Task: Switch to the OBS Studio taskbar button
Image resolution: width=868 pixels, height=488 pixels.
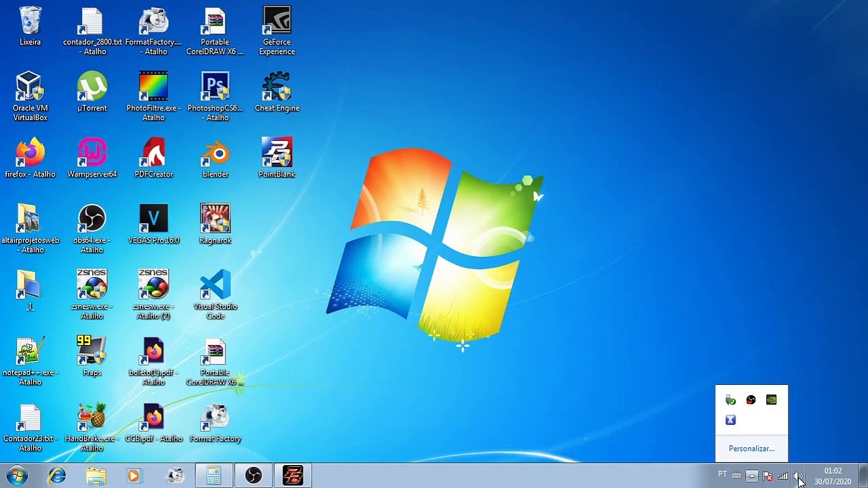Action: click(254, 476)
